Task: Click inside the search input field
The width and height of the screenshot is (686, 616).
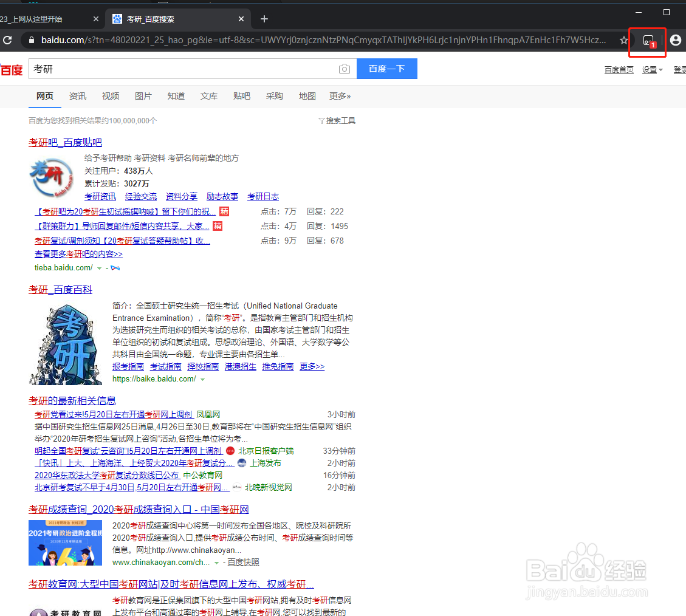Action: (182, 69)
